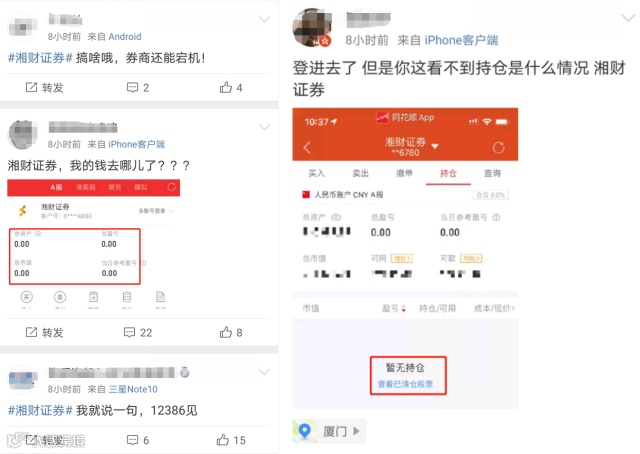Switch to the 持仓 tab
The height and width of the screenshot is (454, 640).
tap(448, 174)
